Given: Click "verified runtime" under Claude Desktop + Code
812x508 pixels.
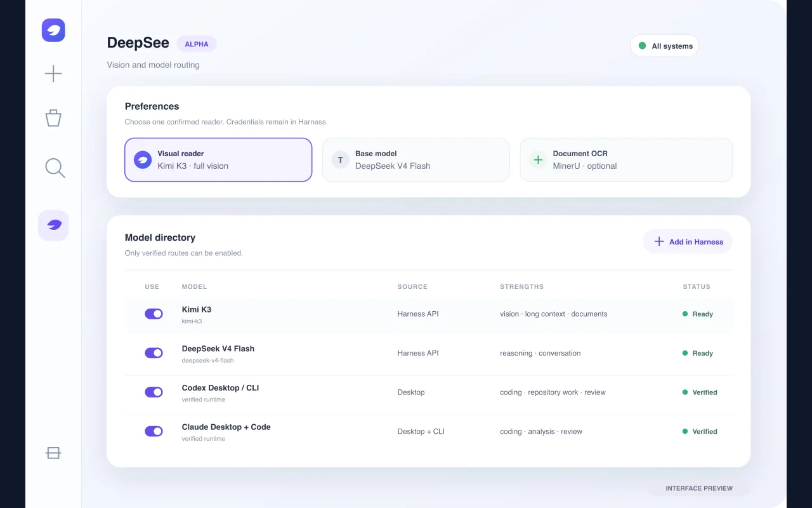Looking at the screenshot, I should (204, 439).
